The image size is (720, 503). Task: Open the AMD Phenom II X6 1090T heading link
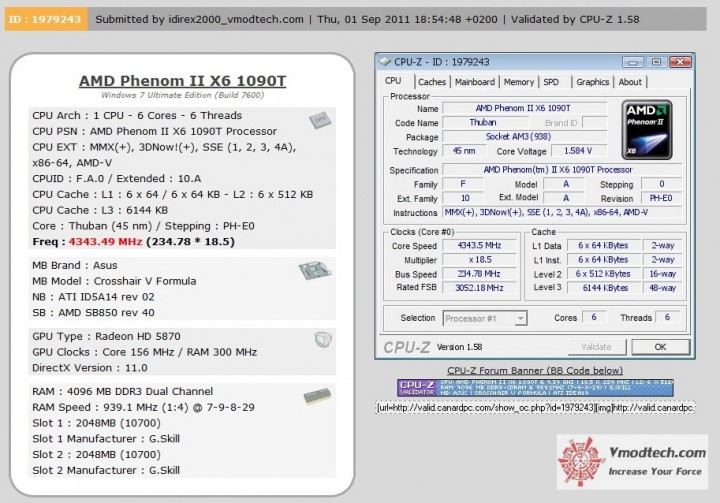[x=182, y=81]
